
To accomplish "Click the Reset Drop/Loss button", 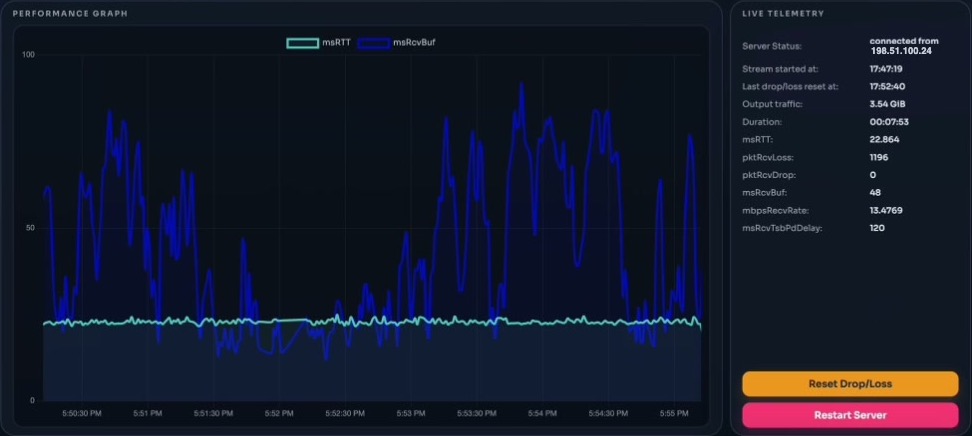I will tap(850, 384).
